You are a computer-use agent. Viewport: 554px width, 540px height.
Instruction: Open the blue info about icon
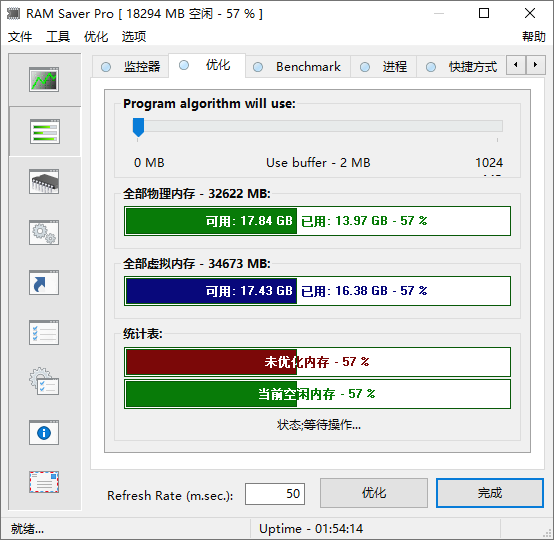(44, 433)
